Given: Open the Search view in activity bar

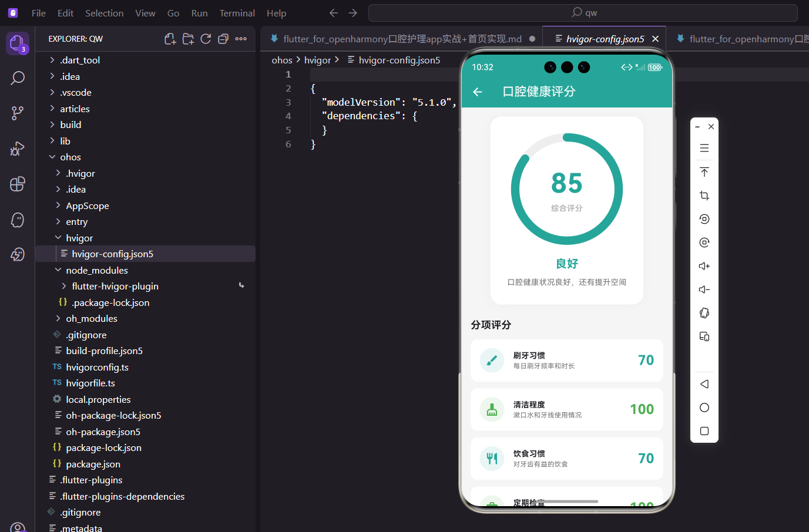Looking at the screenshot, I should click(18, 78).
